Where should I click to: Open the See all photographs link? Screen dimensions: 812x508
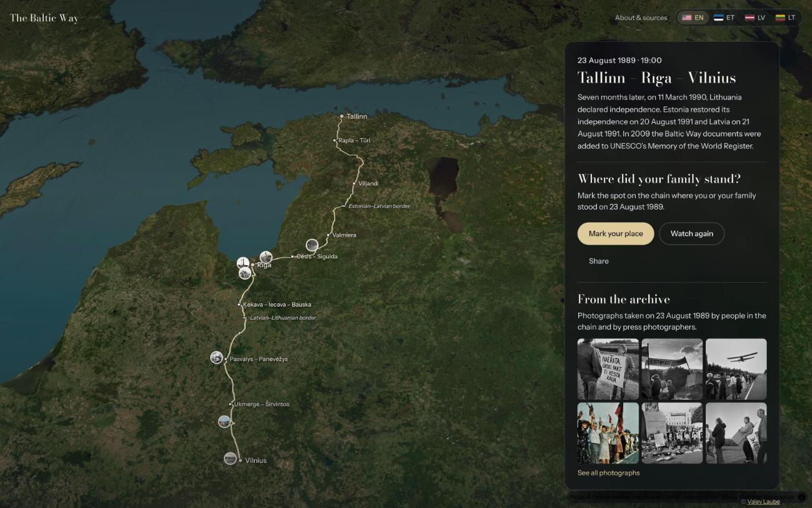tap(608, 473)
